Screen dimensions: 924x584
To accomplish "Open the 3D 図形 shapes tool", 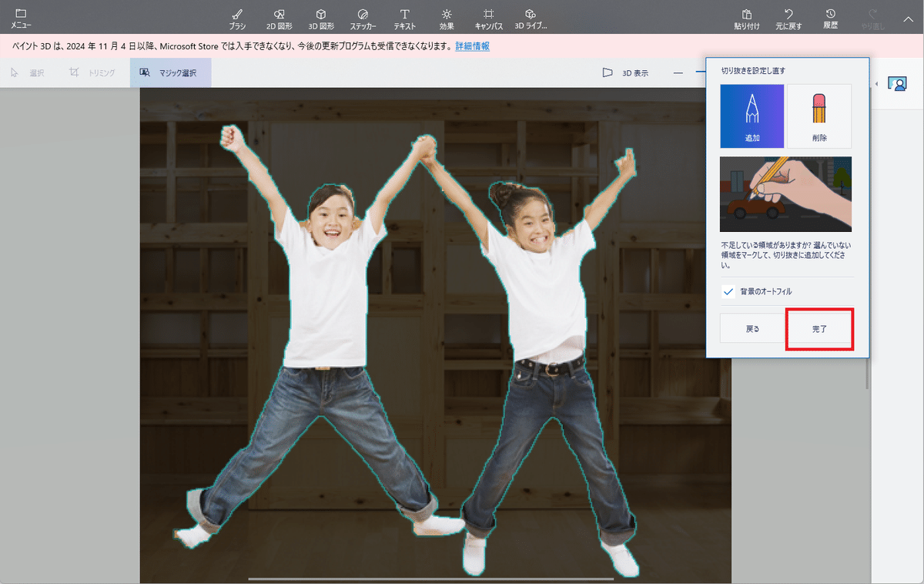I will pos(321,18).
